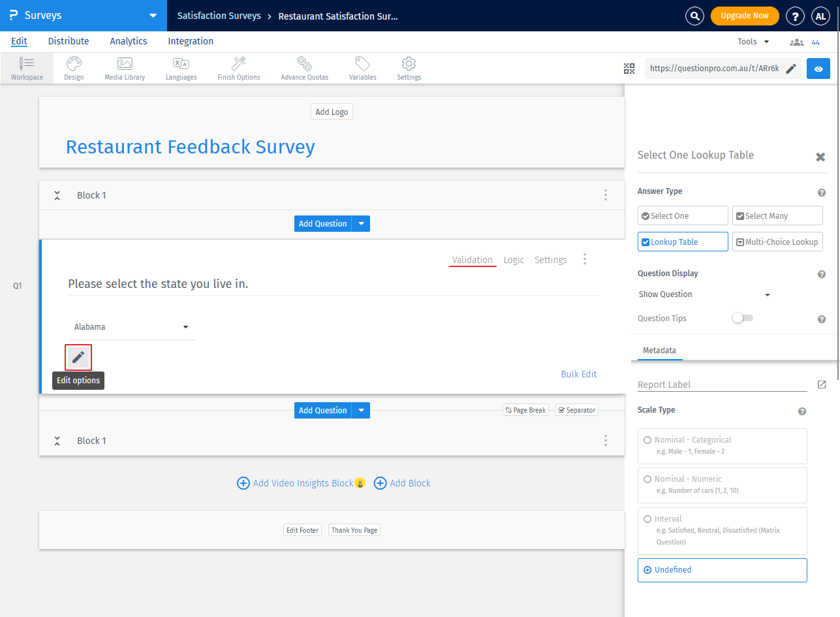
Task: Click the QR code icon
Action: click(x=629, y=69)
